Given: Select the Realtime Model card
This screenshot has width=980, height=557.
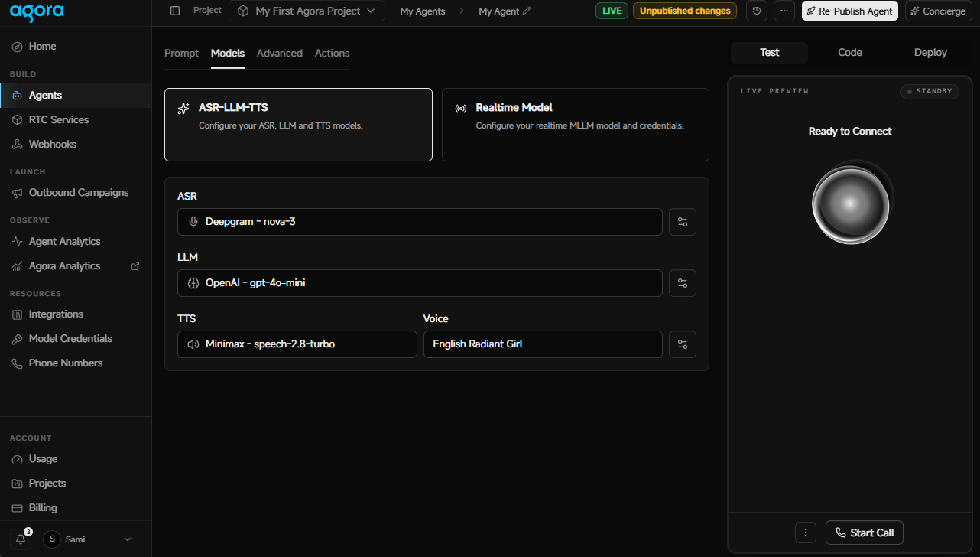Looking at the screenshot, I should click(576, 125).
